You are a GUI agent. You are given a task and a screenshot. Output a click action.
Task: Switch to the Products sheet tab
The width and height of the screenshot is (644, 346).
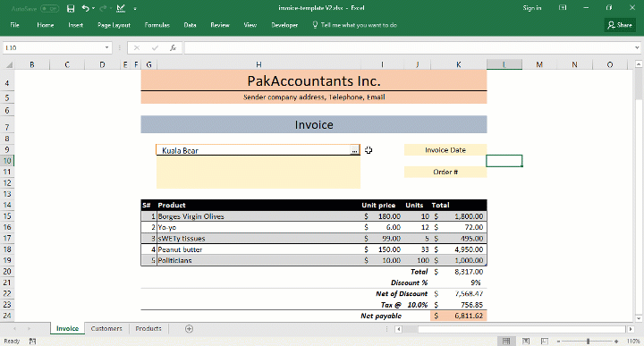pos(148,328)
